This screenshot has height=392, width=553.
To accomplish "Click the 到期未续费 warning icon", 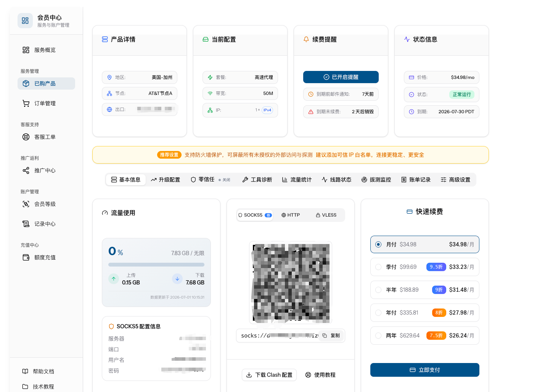I will 311,112.
